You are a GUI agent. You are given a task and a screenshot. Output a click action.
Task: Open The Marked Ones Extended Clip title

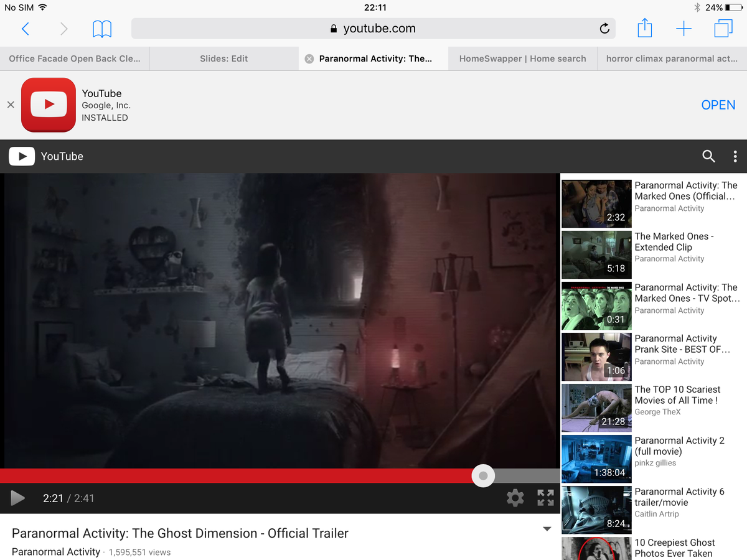pos(674,241)
